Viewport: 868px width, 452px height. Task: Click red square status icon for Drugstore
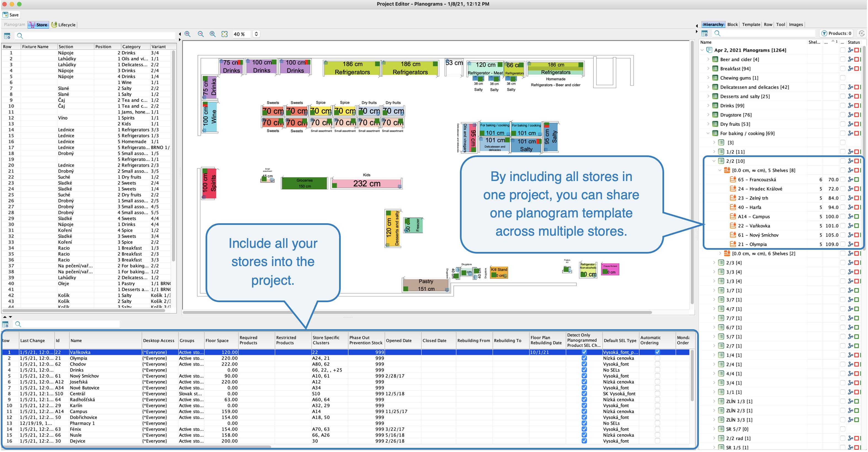tap(856, 115)
